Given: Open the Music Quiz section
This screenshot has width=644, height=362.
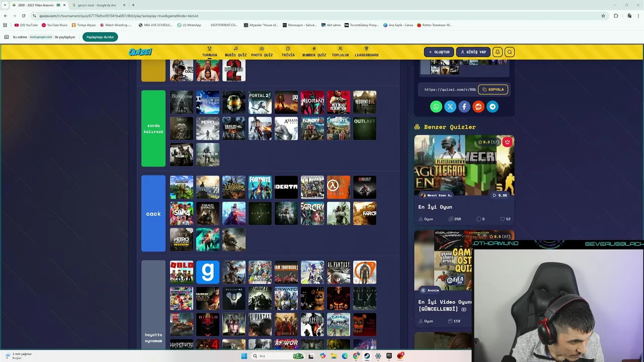Looking at the screenshot, I should (x=235, y=52).
